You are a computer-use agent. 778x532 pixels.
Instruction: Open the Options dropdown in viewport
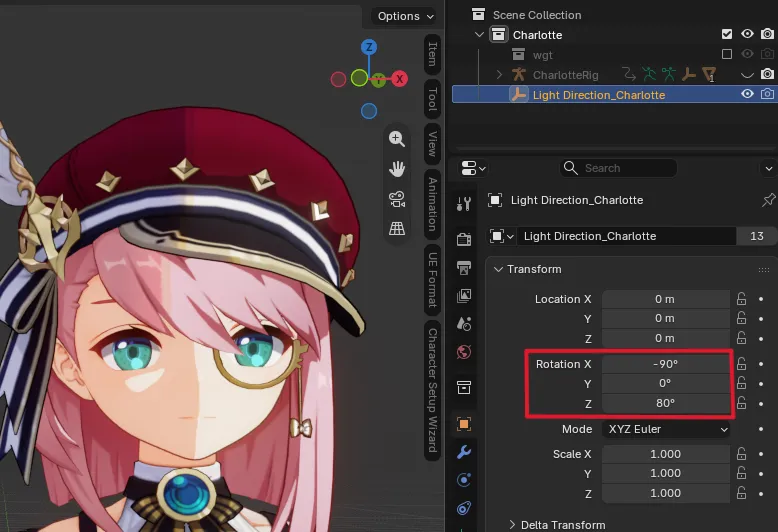pyautogui.click(x=405, y=16)
